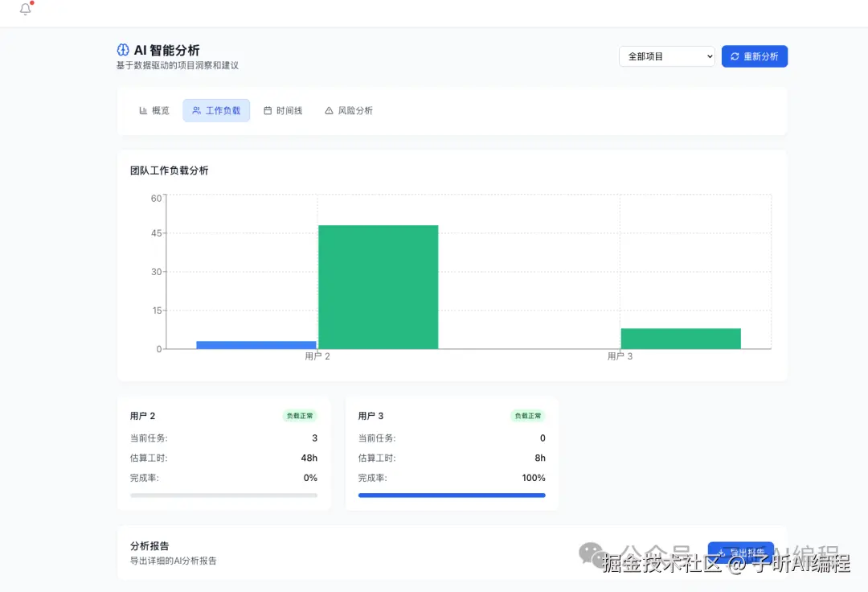
Task: Click the green bar for 用户 3
Action: (681, 339)
